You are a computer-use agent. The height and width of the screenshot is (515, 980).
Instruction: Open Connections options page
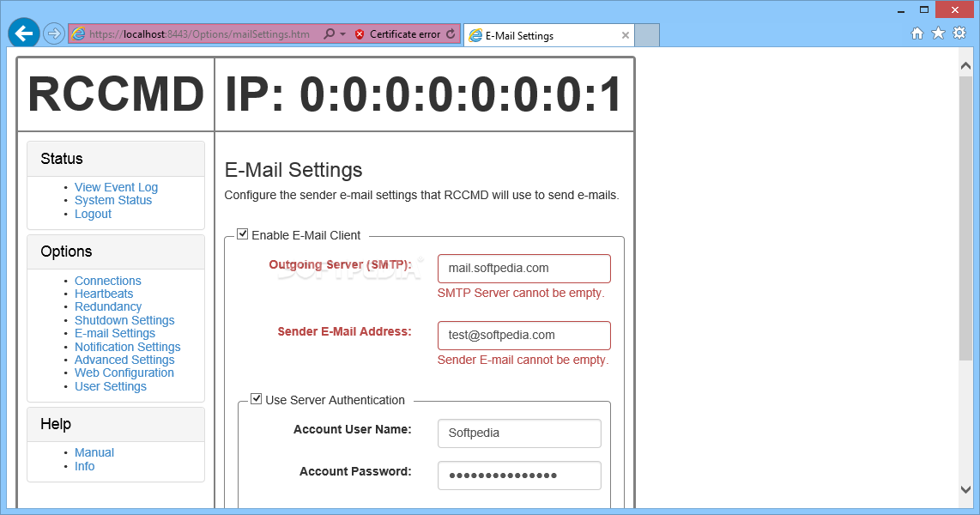click(108, 281)
